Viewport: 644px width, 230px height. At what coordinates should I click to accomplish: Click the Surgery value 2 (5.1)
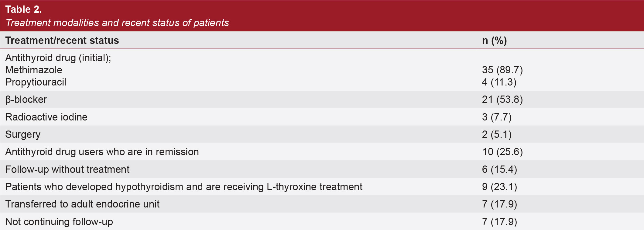pyautogui.click(x=497, y=134)
